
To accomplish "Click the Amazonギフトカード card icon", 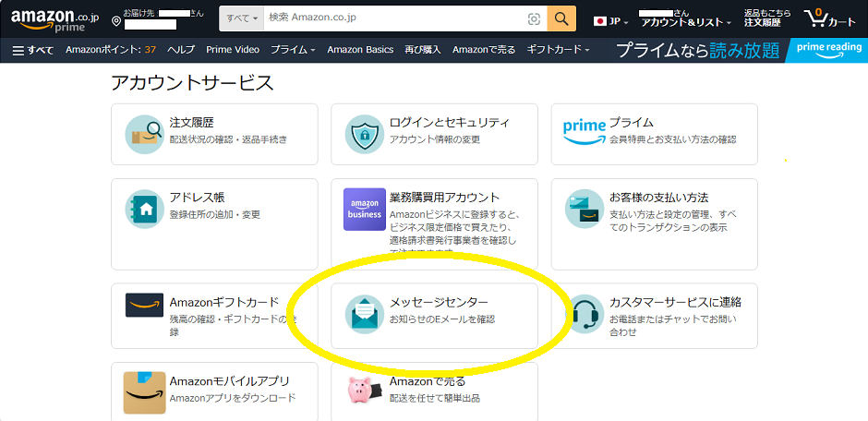I will point(144,305).
